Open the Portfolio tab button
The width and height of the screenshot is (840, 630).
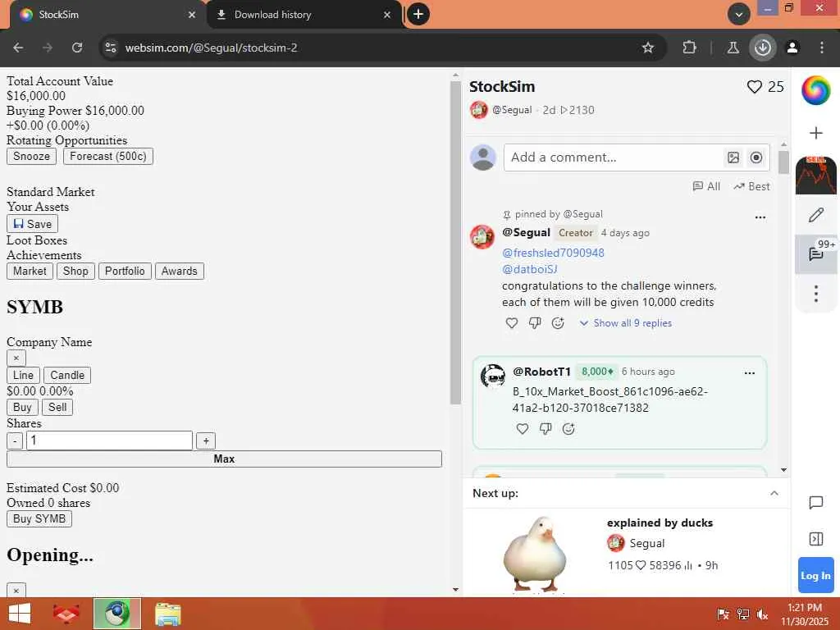(x=125, y=271)
